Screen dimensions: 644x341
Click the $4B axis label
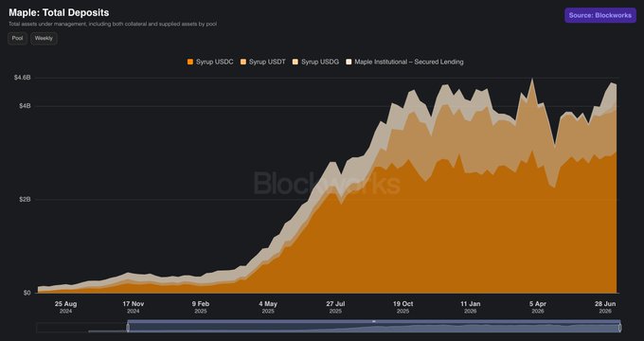coord(25,106)
